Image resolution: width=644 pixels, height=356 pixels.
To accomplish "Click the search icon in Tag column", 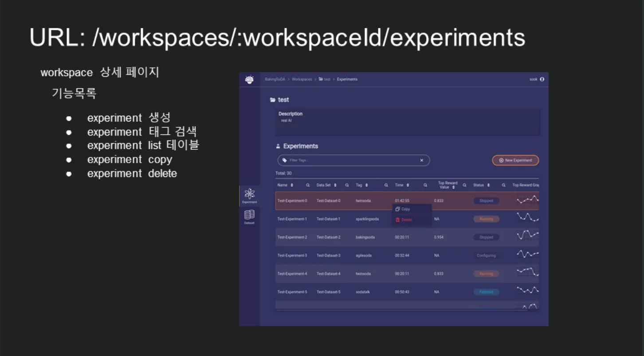I will click(x=386, y=185).
